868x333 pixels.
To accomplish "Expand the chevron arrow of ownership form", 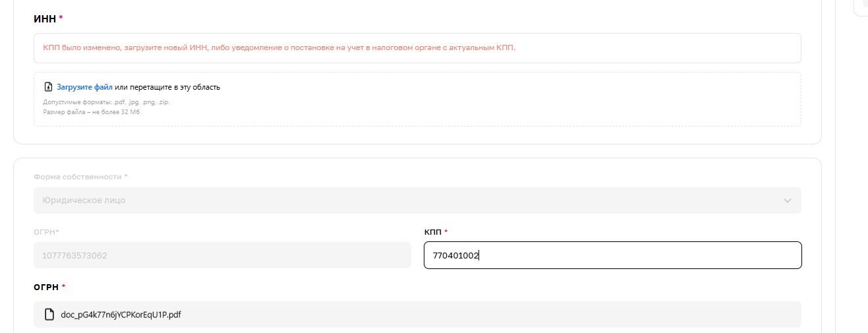I will [787, 200].
